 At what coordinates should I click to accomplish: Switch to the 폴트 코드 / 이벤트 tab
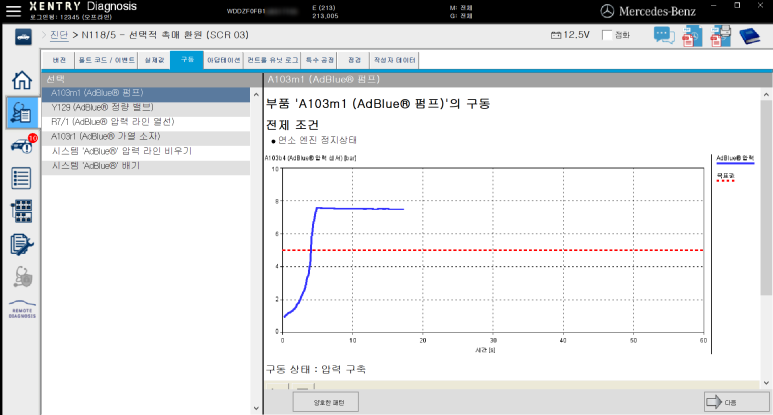pyautogui.click(x=106, y=60)
